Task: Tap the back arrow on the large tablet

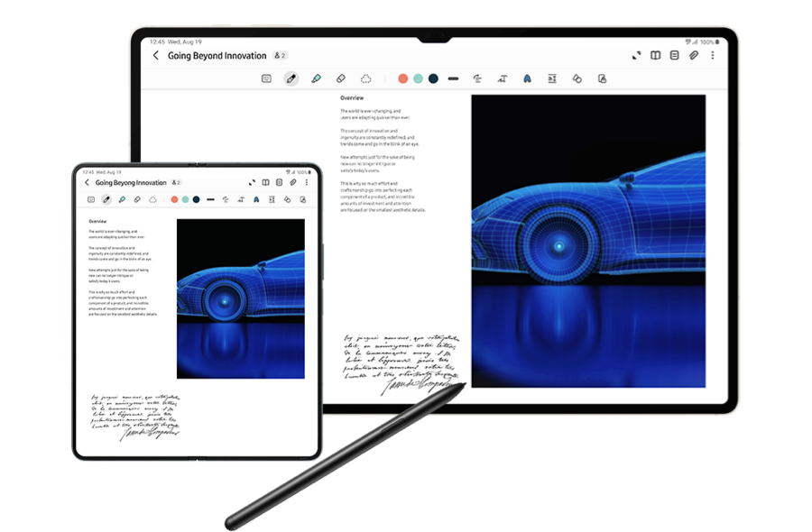Action: point(155,55)
